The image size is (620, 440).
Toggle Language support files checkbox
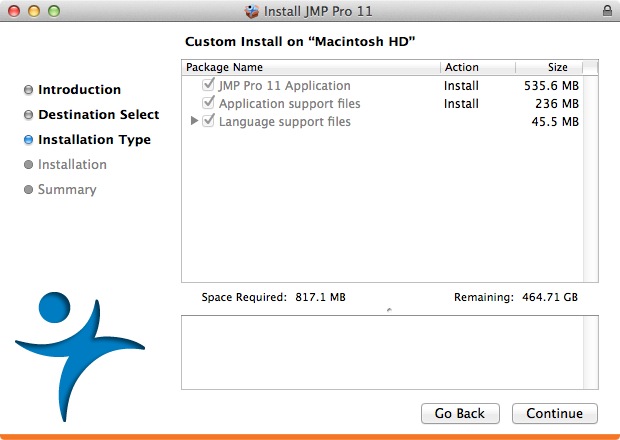click(208, 121)
